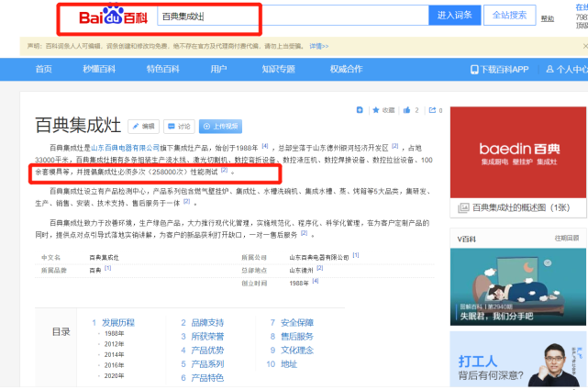
Task: Click the Baidu Baike logo
Action: pos(113,17)
